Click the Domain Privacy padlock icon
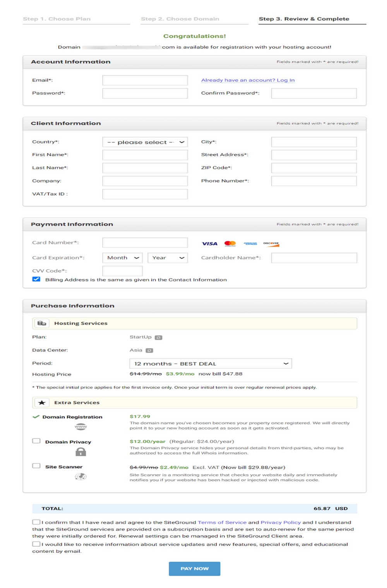 [x=80, y=452]
